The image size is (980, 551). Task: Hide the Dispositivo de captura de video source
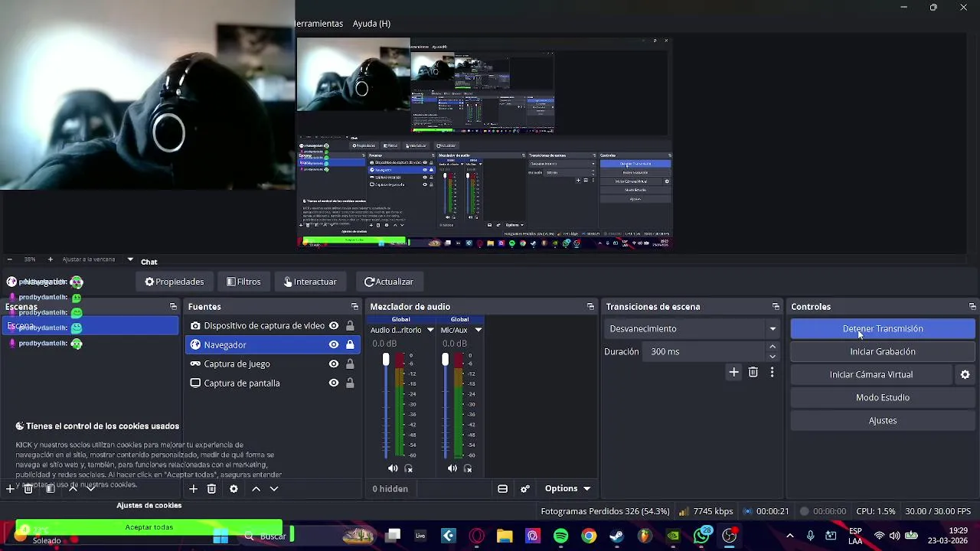(x=334, y=325)
